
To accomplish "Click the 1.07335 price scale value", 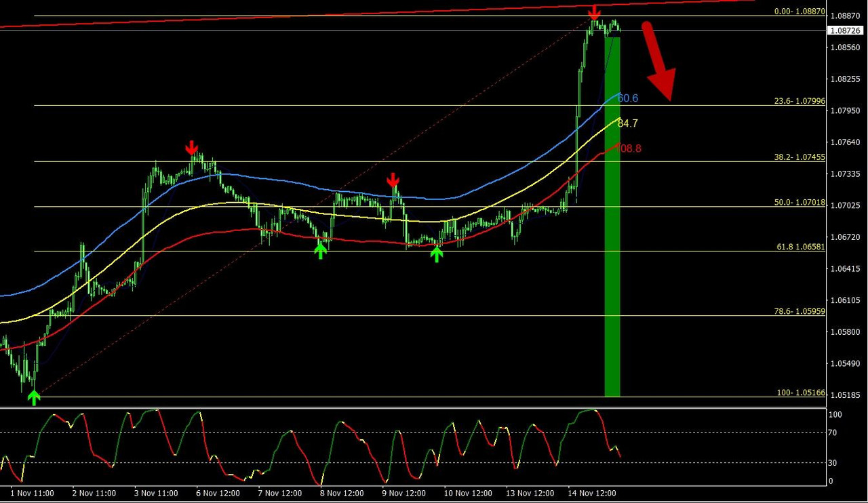I will pos(845,174).
